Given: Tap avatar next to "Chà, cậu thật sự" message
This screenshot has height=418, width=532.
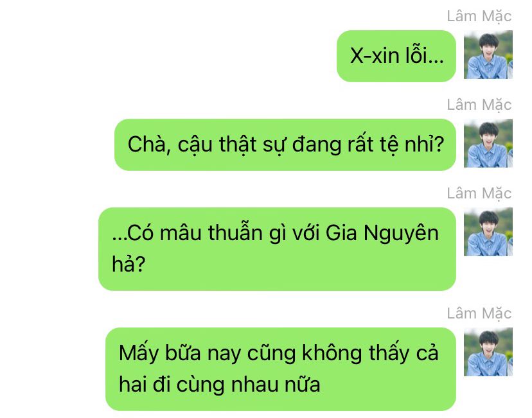Looking at the screenshot, I should tap(488, 143).
